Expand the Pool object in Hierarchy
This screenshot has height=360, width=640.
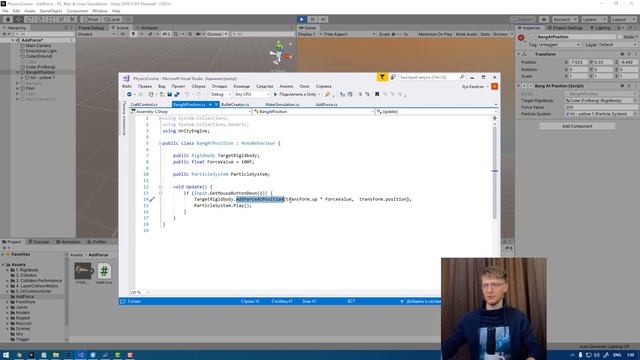click(x=18, y=88)
